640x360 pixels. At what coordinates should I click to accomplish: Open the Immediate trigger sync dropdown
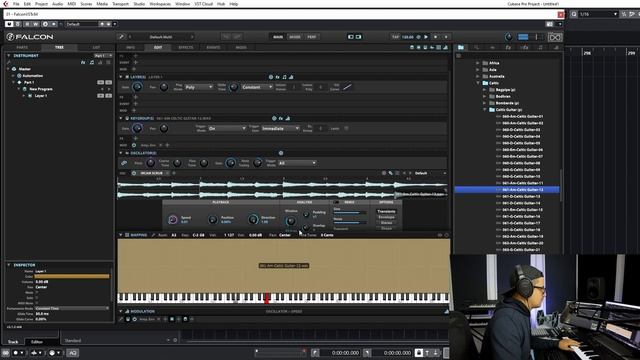tap(280, 128)
